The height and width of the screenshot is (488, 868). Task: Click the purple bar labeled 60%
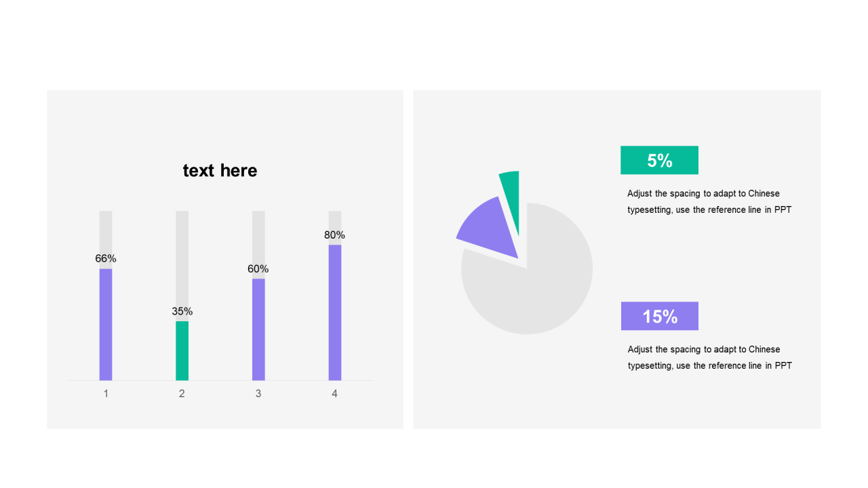258,329
